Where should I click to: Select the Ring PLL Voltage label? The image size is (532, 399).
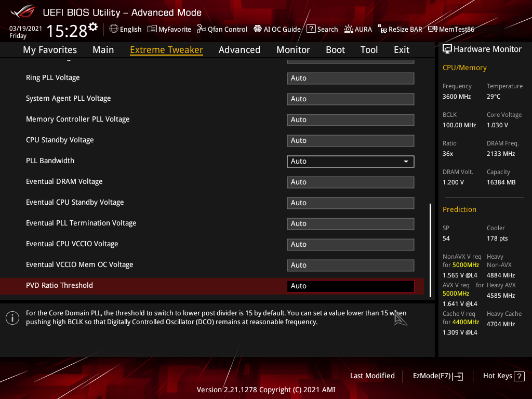pos(53,78)
